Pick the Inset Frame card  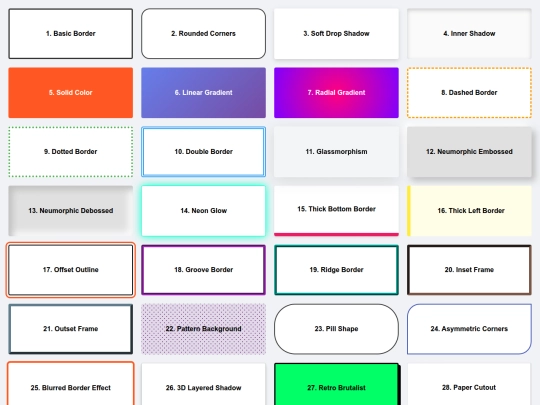pos(469,270)
